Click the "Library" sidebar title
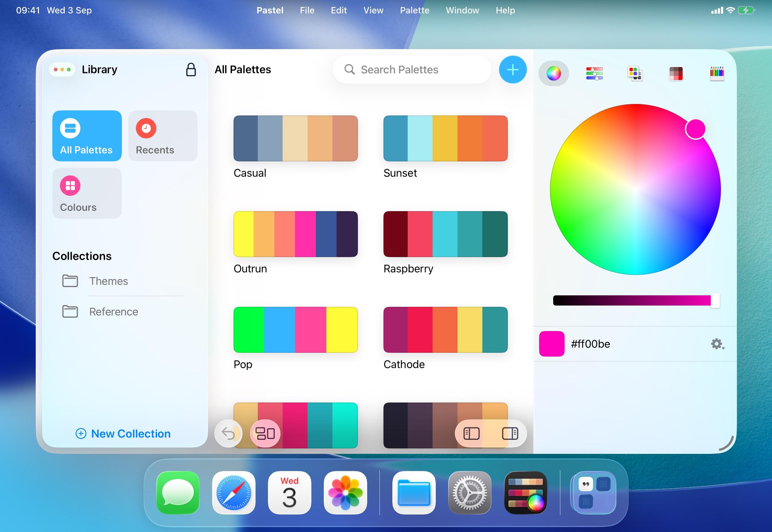Viewport: 772px width, 532px height. (99, 69)
